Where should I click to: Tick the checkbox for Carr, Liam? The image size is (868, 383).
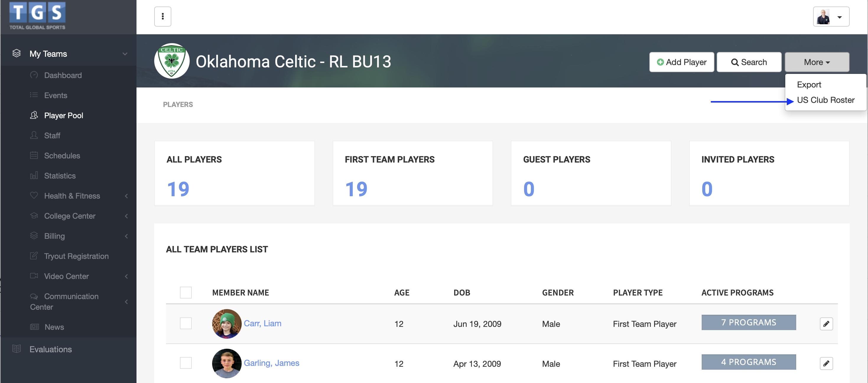(186, 323)
